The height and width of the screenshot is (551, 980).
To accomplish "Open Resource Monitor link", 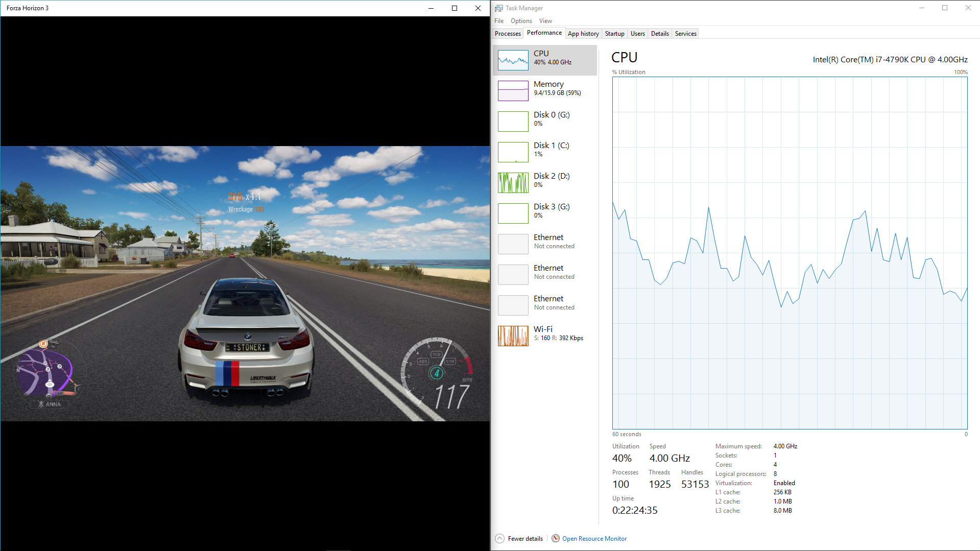I will 594,539.
